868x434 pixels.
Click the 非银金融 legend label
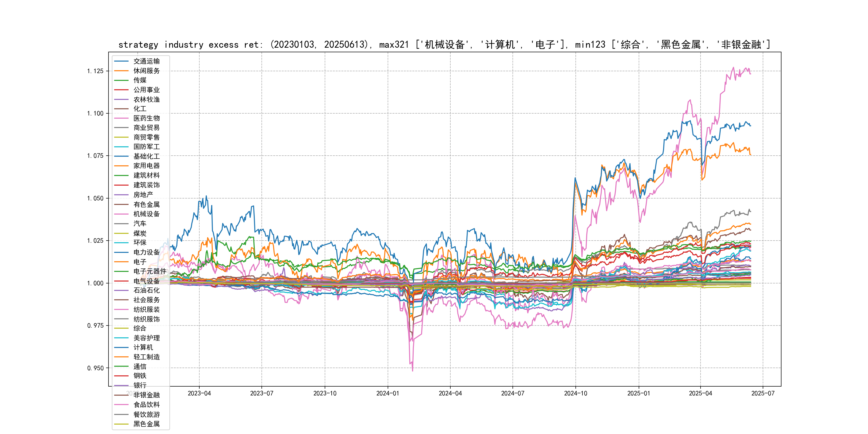[146, 395]
